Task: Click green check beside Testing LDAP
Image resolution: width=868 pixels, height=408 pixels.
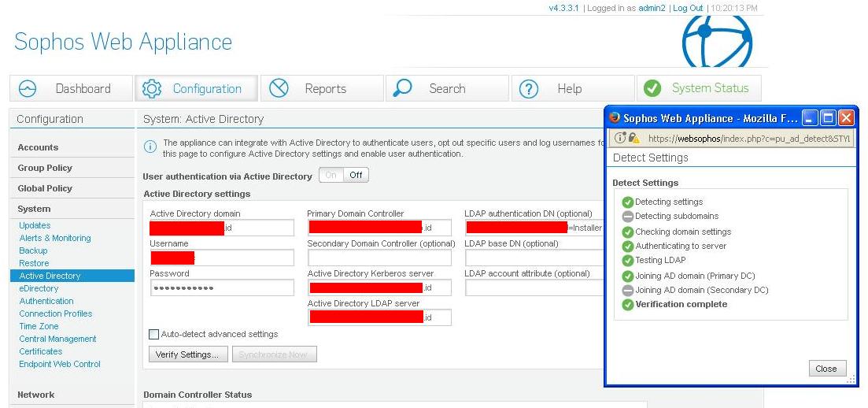Action: 628,261
